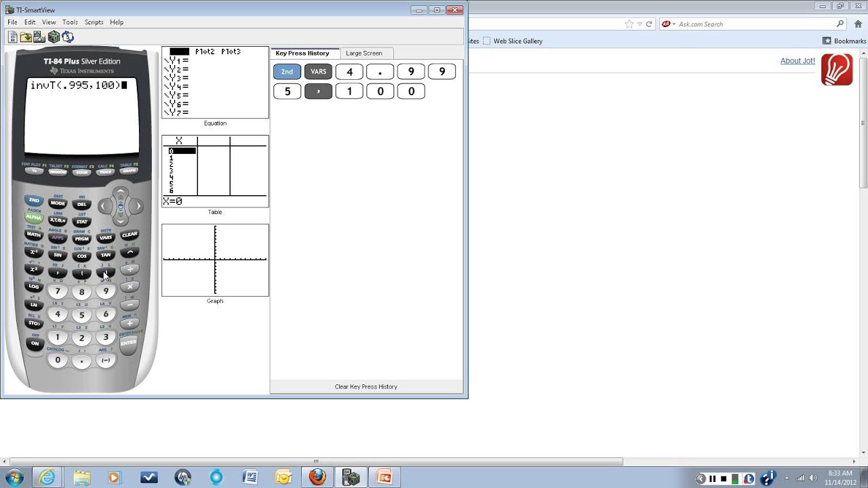The width and height of the screenshot is (868, 488).
Task: Click the Web Slice Gallery bookmark in browser
Action: [x=513, y=41]
